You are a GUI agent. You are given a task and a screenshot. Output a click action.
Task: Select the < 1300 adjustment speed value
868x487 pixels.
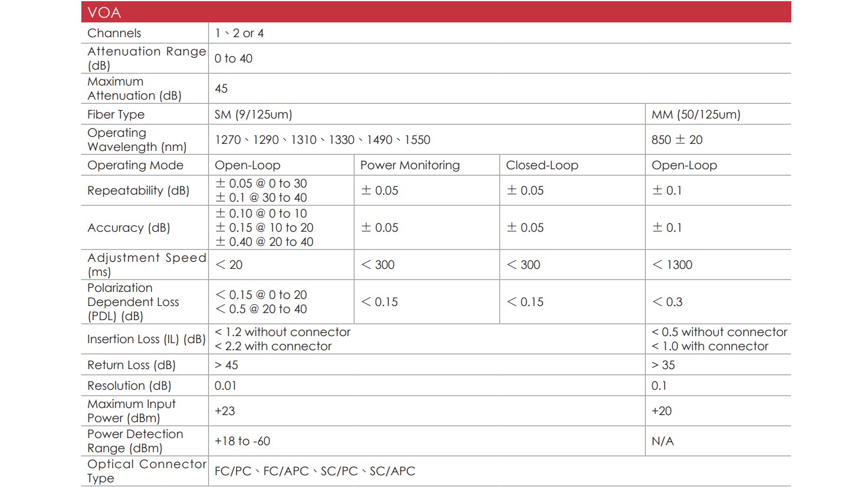(672, 265)
